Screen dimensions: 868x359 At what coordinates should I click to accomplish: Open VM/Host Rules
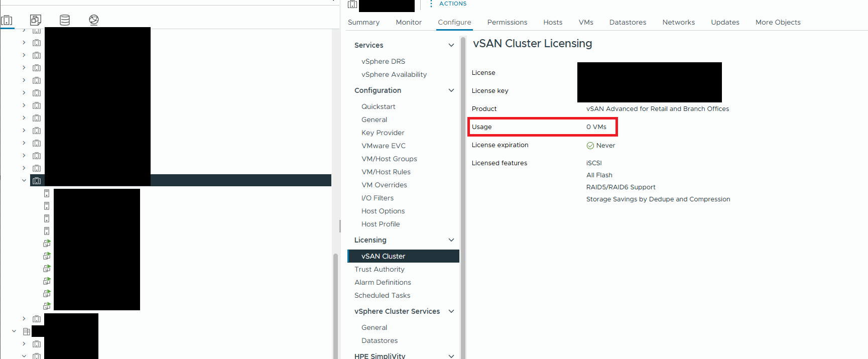[x=386, y=172]
